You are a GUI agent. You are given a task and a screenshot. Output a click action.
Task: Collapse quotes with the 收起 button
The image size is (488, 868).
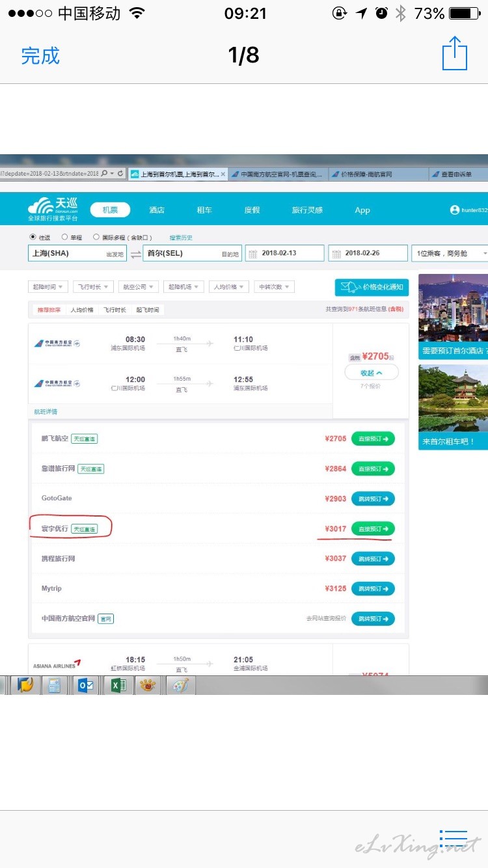pos(371,373)
